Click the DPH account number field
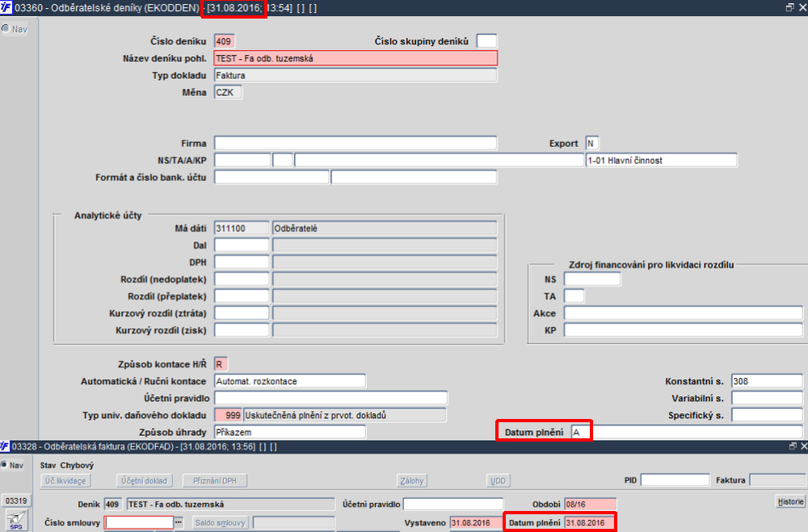Image resolution: width=808 pixels, height=532 pixels. (242, 262)
